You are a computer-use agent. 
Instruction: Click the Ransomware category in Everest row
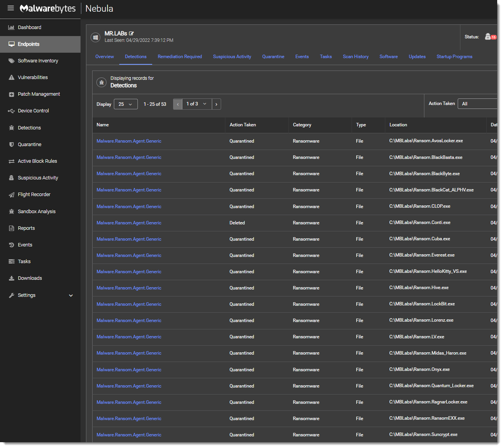click(306, 255)
